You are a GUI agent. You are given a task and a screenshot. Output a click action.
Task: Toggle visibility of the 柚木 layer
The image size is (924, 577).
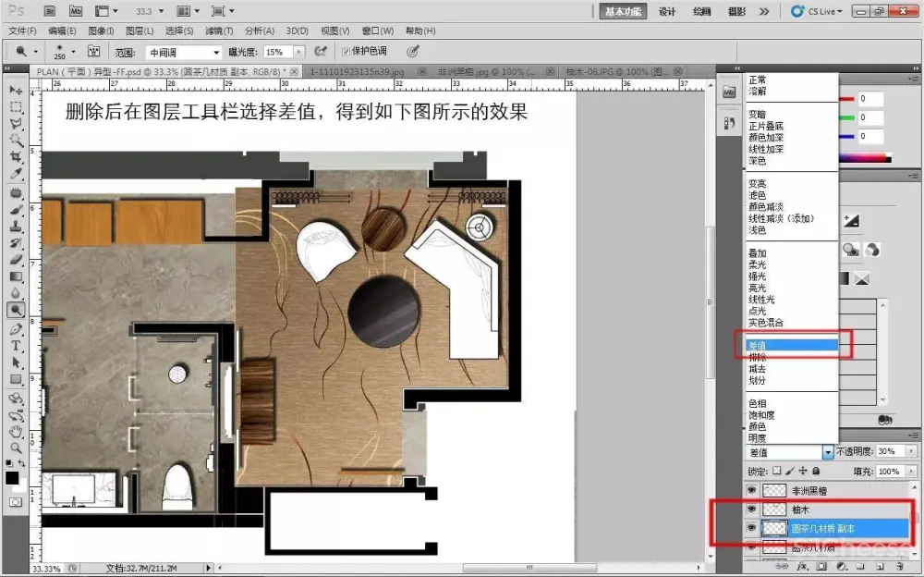[751, 509]
